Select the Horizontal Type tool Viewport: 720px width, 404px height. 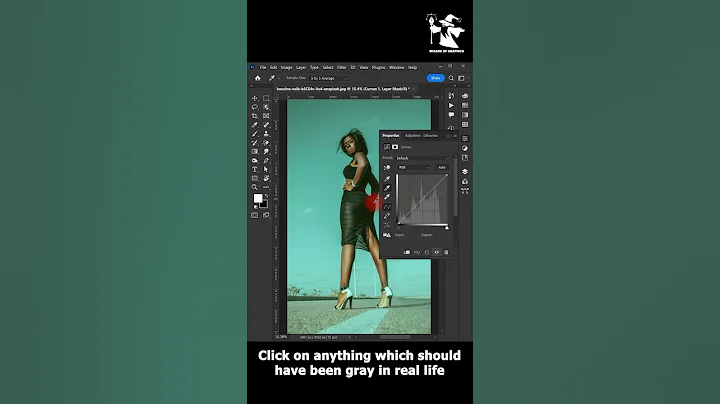click(255, 169)
